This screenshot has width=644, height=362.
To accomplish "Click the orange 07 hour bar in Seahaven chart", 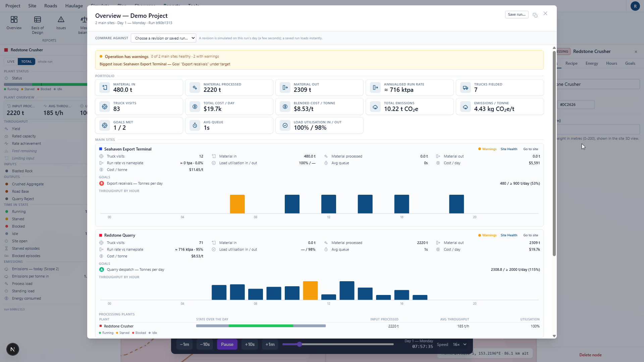I will (x=237, y=204).
